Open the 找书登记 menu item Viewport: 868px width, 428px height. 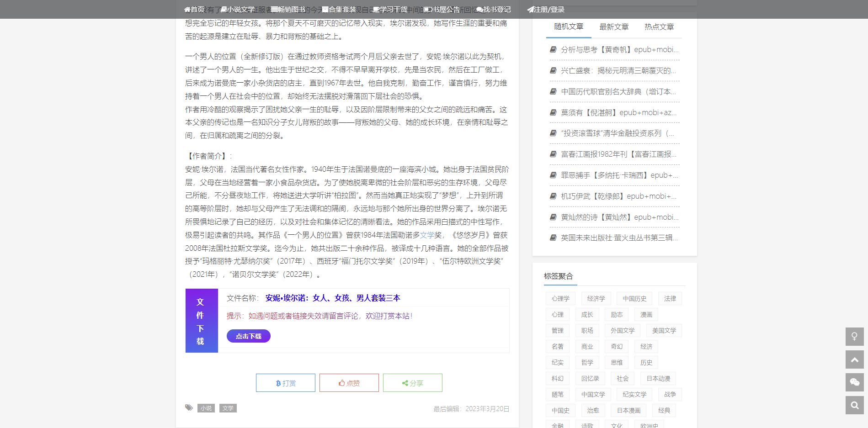click(x=494, y=9)
